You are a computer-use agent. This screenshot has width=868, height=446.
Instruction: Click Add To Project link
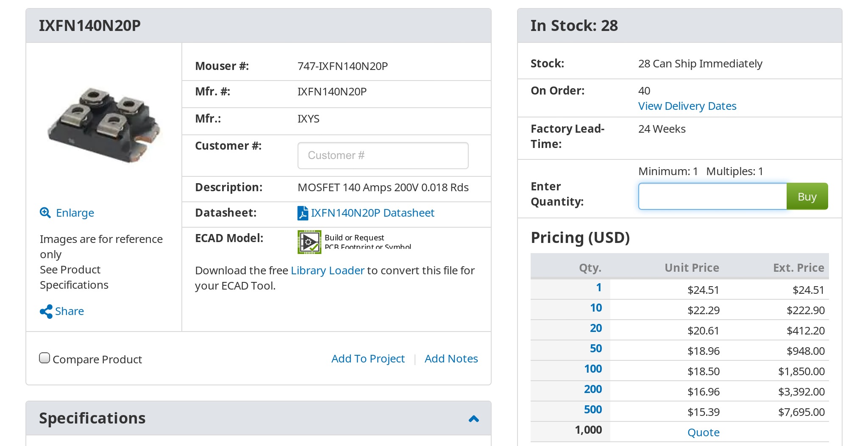click(x=368, y=359)
